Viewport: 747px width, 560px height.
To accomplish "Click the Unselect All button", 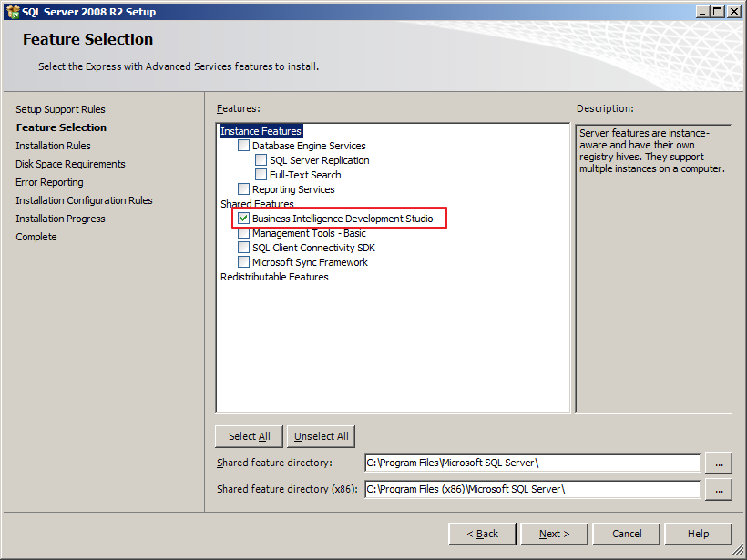I will (x=321, y=436).
